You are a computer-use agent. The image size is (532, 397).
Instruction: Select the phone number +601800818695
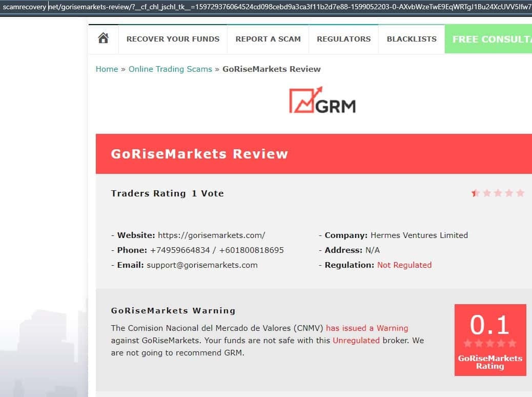(252, 250)
